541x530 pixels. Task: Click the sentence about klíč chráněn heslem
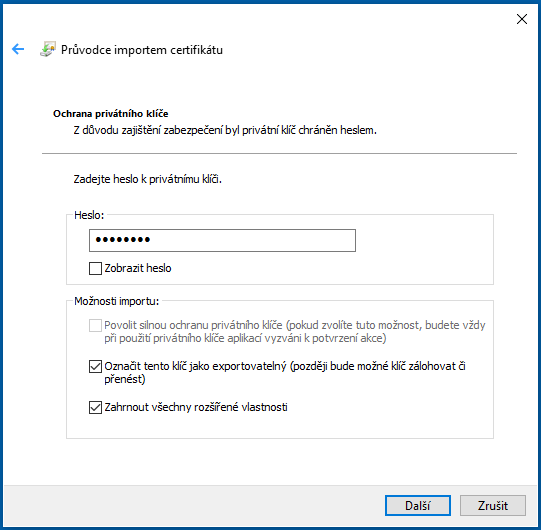pos(225,130)
